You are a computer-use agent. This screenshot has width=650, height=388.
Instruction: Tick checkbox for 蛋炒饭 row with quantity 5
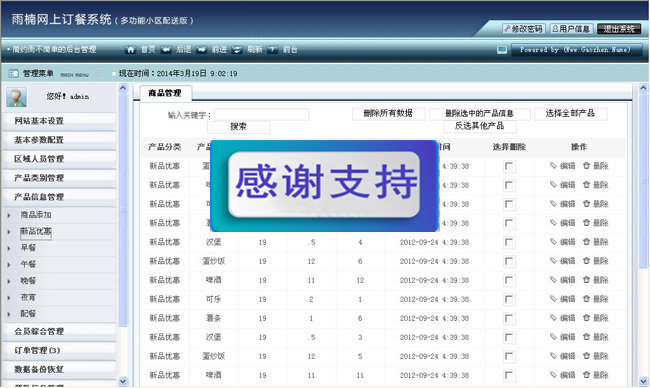(509, 356)
